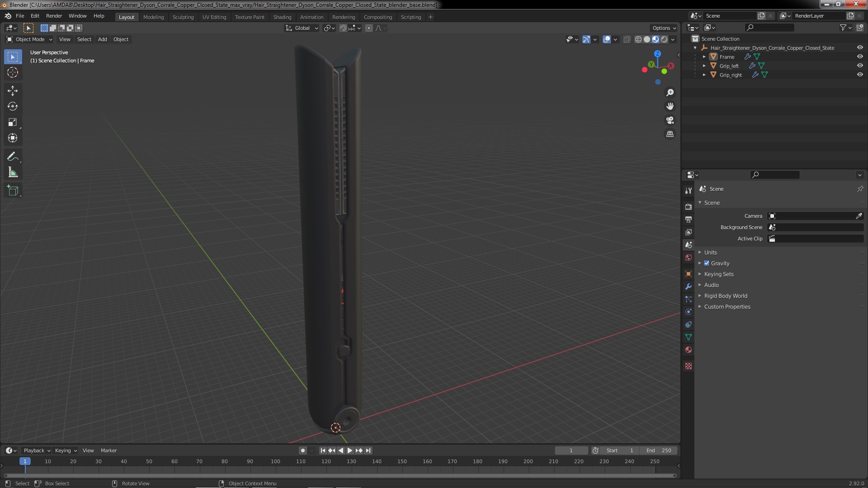868x488 pixels.
Task: Expand the Units panel
Action: 710,253
